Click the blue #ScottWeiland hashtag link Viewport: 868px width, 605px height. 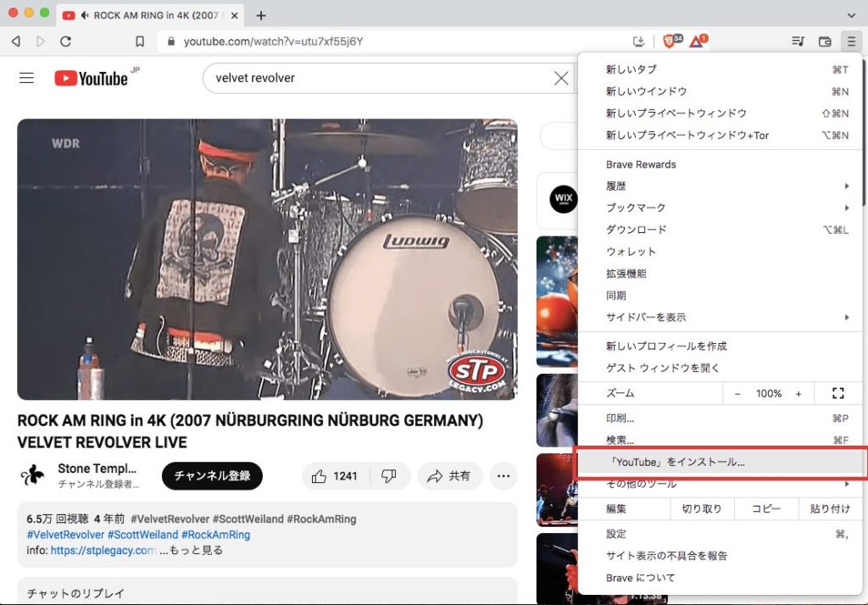tap(142, 535)
